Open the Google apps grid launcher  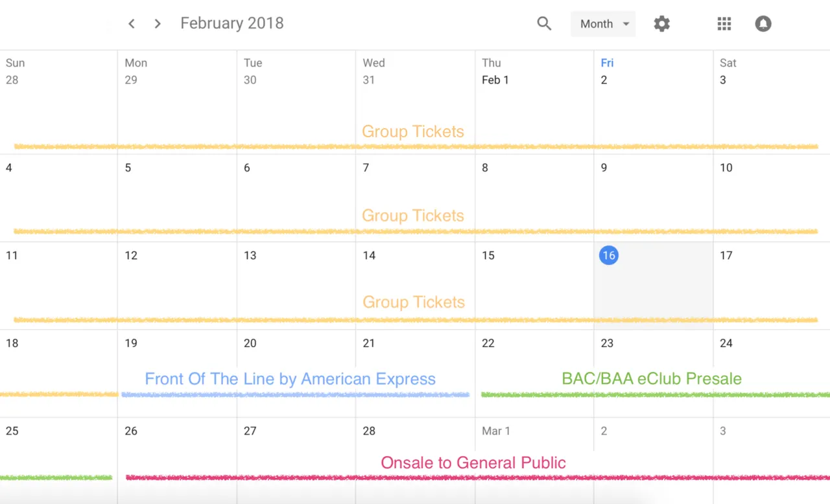click(724, 24)
